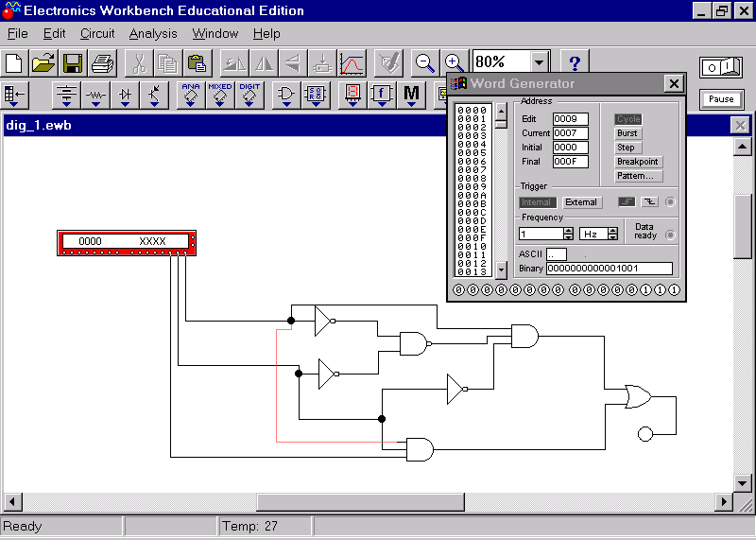This screenshot has height=540, width=756.
Task: Click the Burst button
Action: click(x=627, y=133)
